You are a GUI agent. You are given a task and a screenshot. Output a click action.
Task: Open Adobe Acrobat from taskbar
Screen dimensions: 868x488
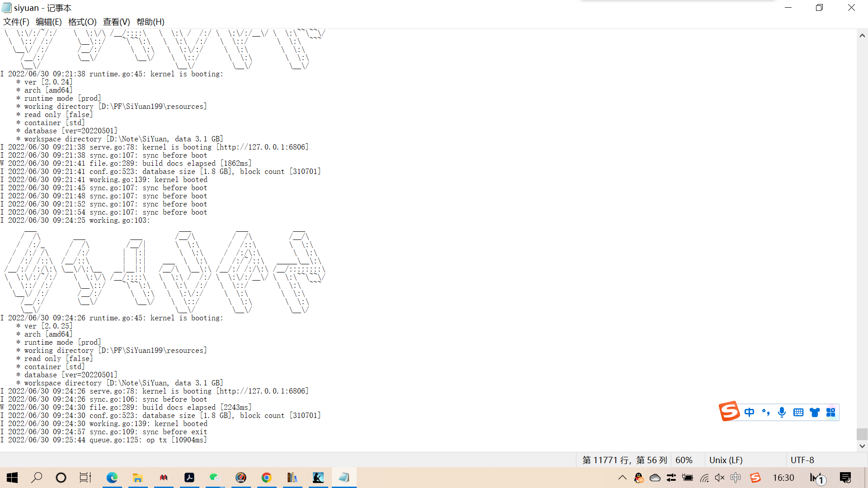tap(189, 478)
